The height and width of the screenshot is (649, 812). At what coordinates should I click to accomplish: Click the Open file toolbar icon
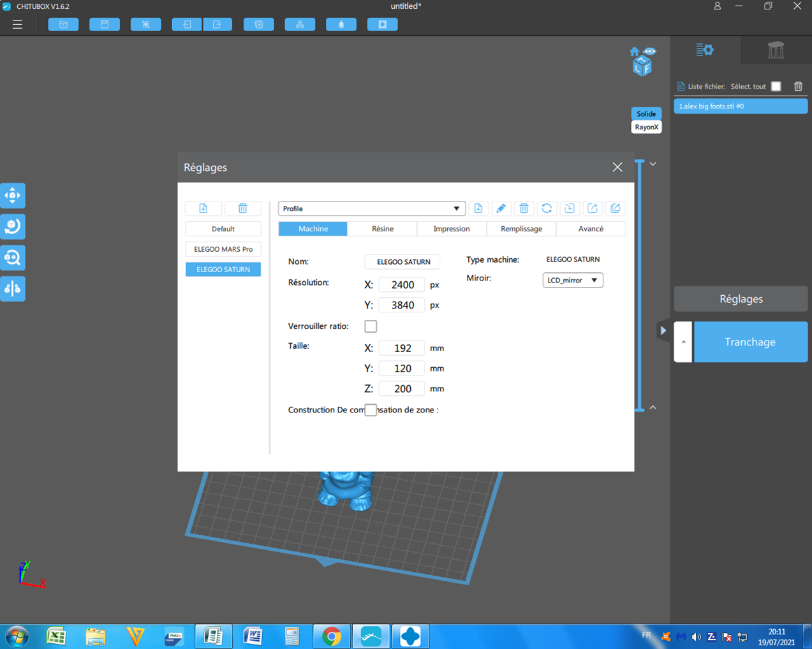(64, 24)
